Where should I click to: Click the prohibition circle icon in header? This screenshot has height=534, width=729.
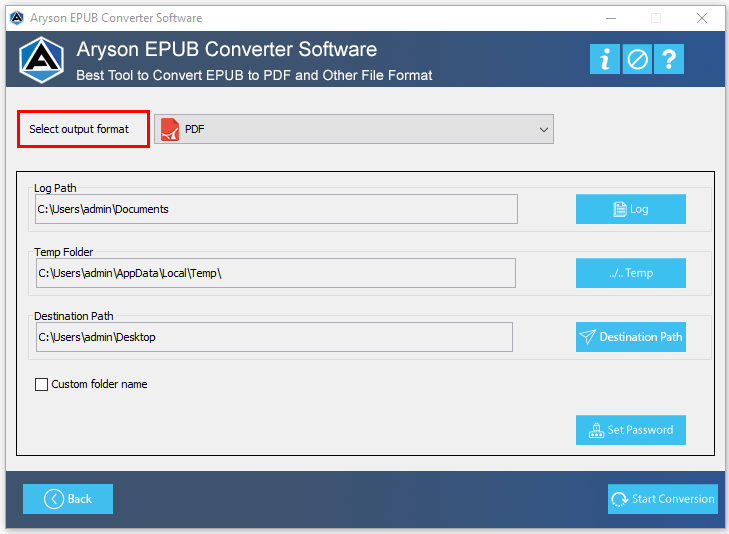(637, 59)
